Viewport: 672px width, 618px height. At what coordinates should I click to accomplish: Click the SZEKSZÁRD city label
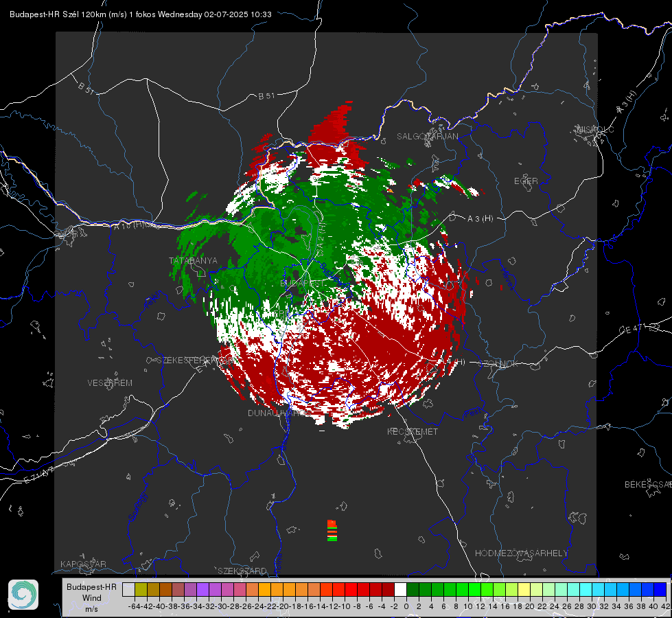242,571
